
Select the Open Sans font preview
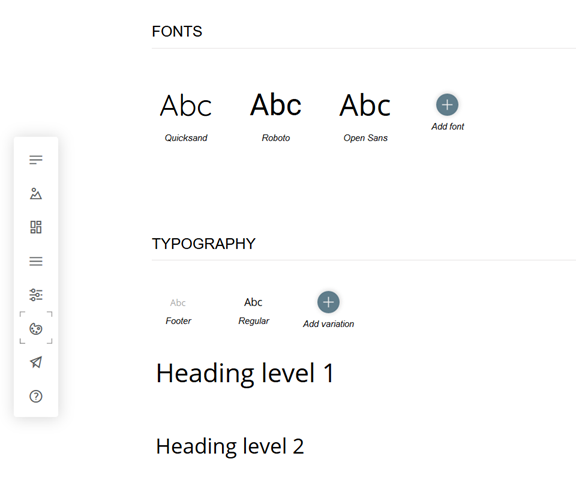(365, 105)
